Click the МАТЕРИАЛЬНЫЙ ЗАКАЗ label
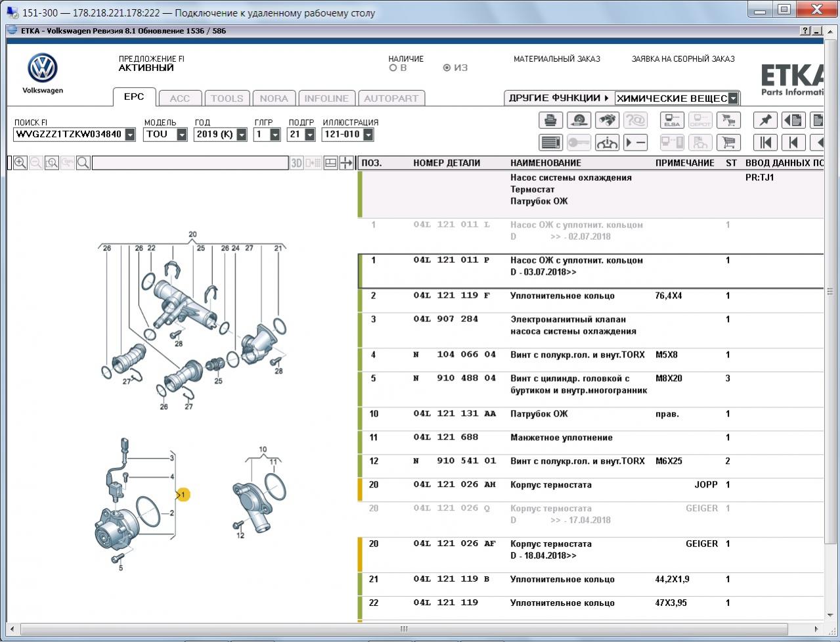 pyautogui.click(x=557, y=59)
